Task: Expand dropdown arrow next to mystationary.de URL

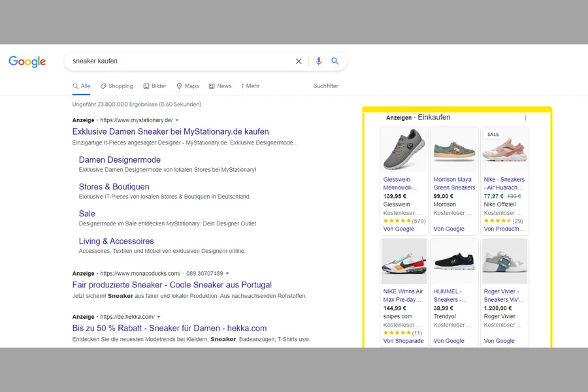Action: pos(177,120)
